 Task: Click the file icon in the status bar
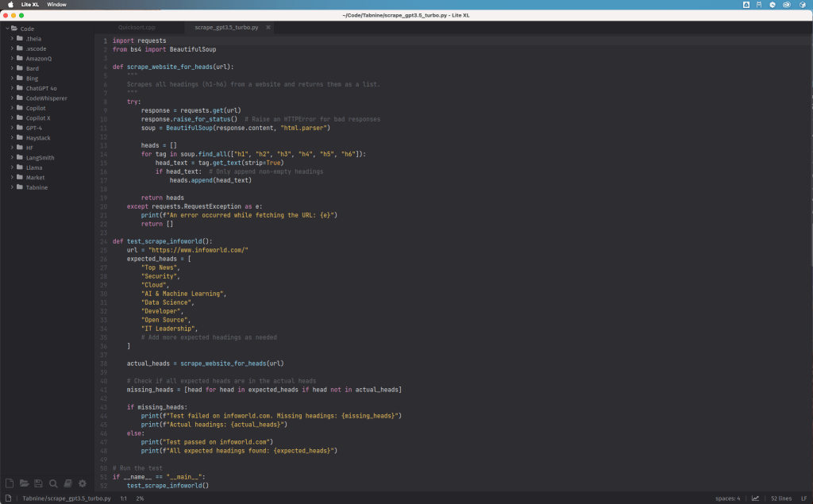(x=8, y=498)
